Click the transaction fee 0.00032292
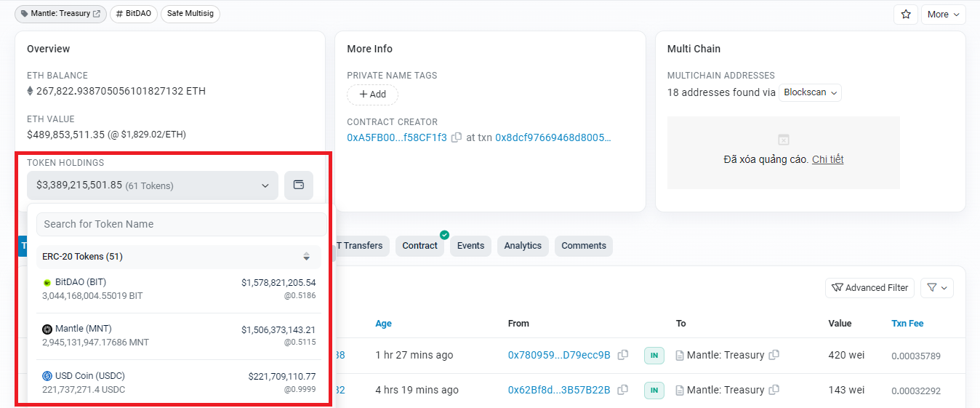This screenshot has height=408, width=980. click(916, 391)
